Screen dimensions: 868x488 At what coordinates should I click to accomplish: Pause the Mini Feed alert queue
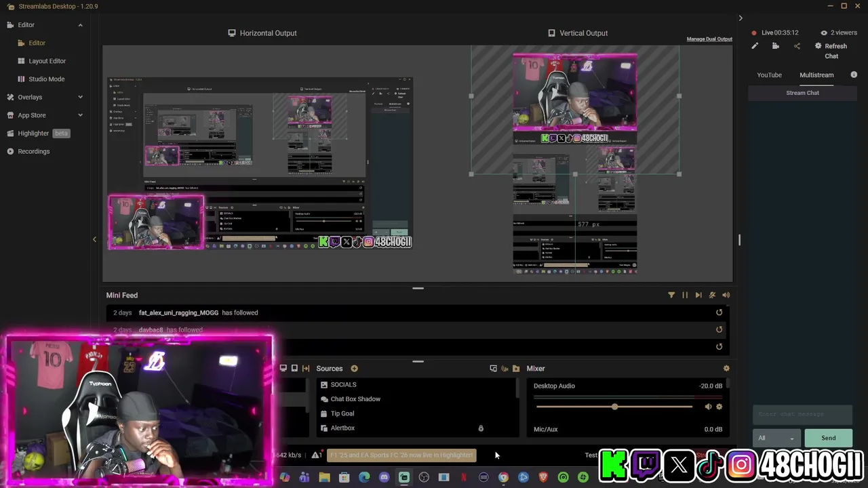pyautogui.click(x=685, y=295)
